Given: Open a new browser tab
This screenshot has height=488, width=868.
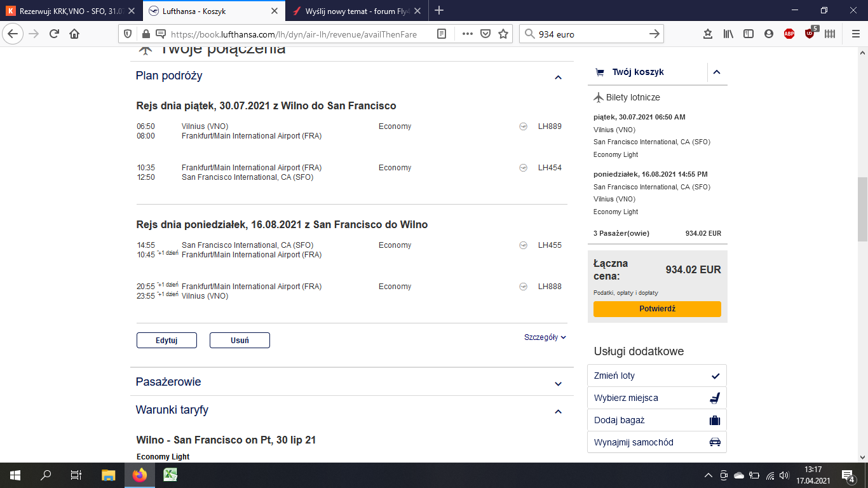Looking at the screenshot, I should coord(439,10).
